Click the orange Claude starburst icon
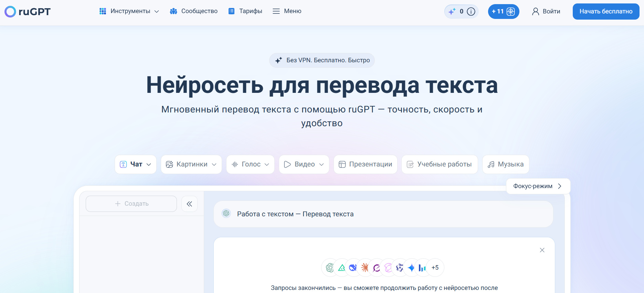Image resolution: width=644 pixels, height=293 pixels. tap(365, 268)
